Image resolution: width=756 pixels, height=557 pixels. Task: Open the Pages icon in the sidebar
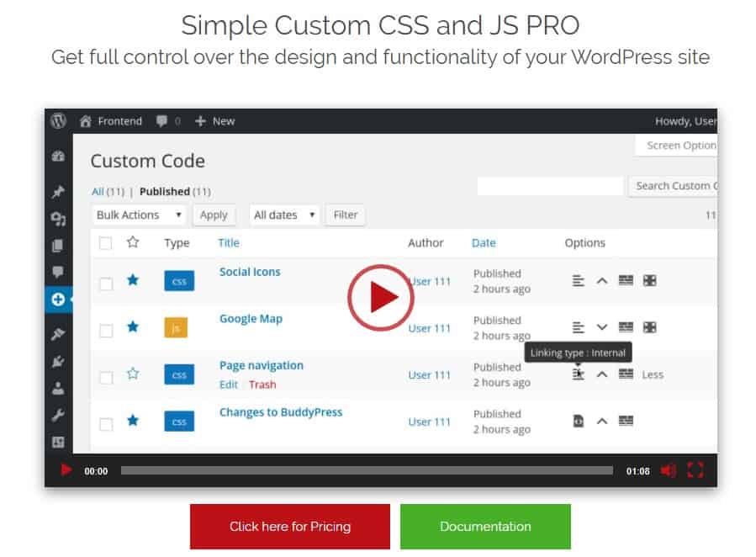57,246
